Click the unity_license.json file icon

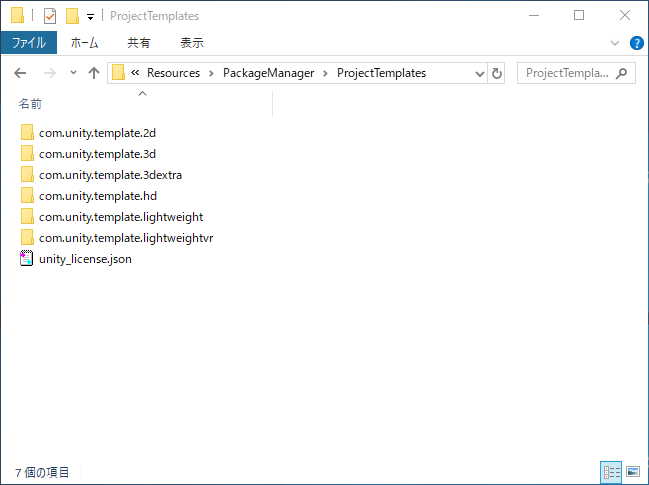[26, 258]
